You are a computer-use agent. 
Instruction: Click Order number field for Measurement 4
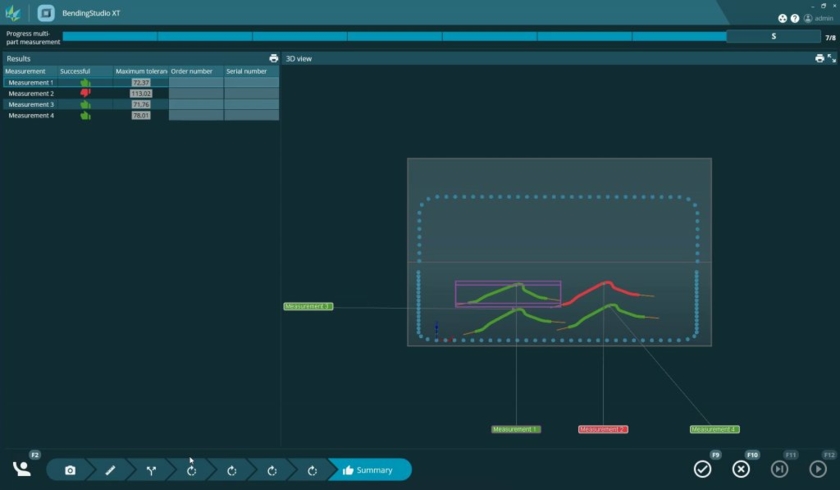[196, 115]
